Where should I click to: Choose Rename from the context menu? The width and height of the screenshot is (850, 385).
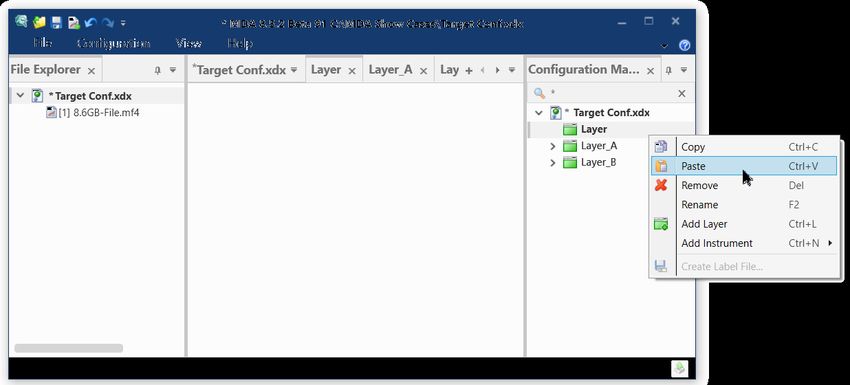tap(743, 204)
